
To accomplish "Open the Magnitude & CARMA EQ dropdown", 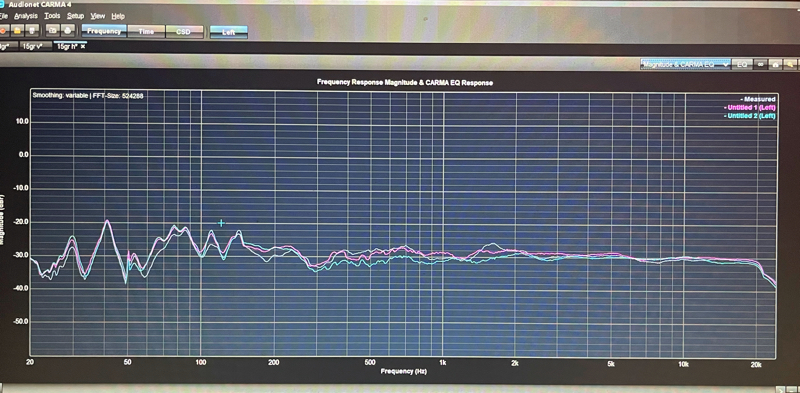I will coord(686,65).
